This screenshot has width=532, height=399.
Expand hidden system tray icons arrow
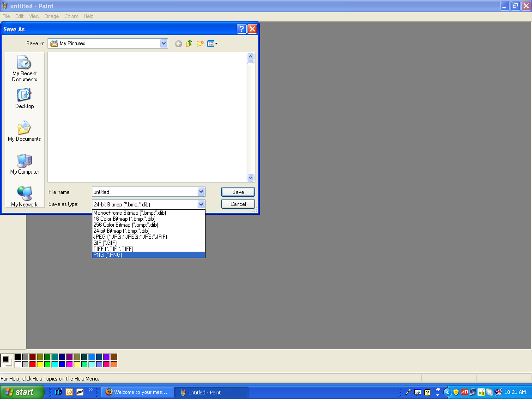447,392
